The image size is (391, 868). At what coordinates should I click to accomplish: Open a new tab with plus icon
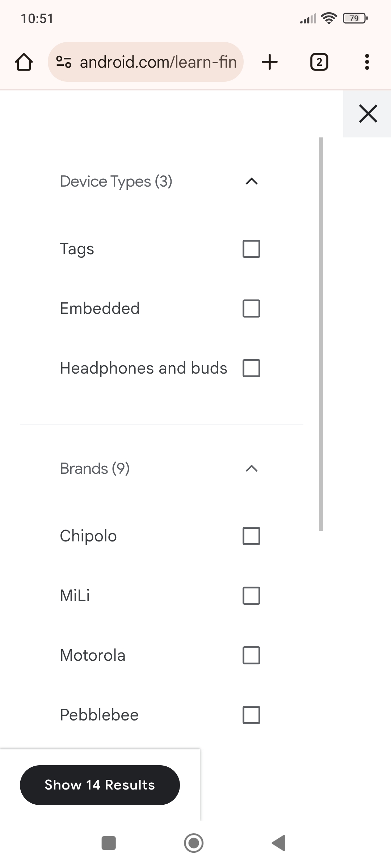[270, 62]
